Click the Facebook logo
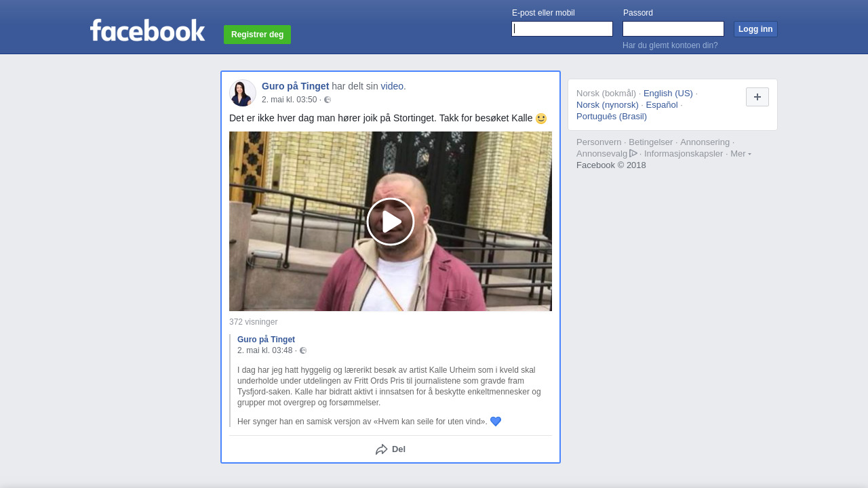 coord(147,30)
